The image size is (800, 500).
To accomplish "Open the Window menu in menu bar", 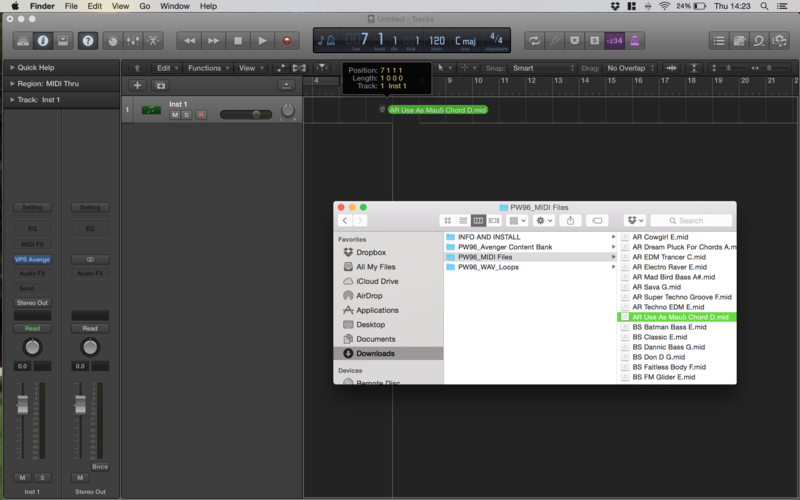I will [174, 6].
